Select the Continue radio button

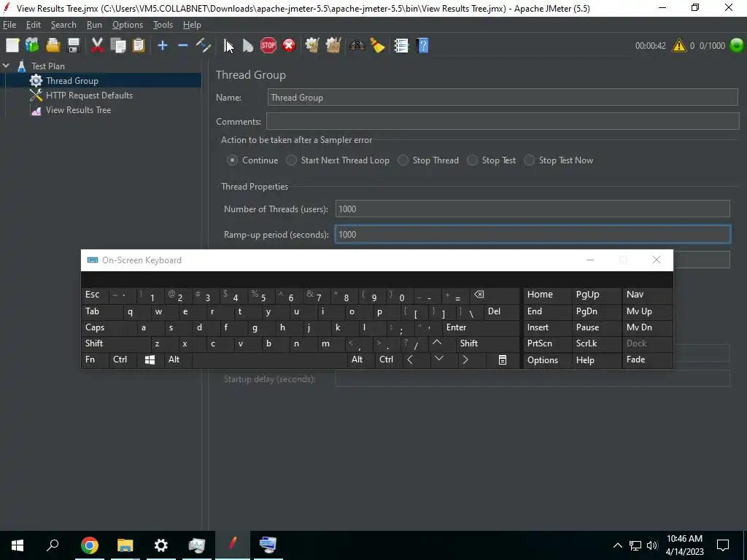[x=232, y=160]
